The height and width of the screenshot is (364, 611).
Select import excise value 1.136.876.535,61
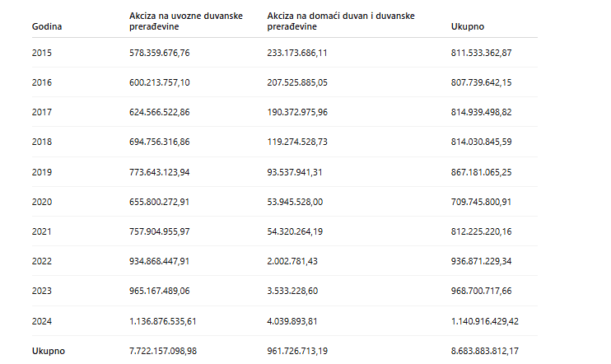(x=163, y=321)
